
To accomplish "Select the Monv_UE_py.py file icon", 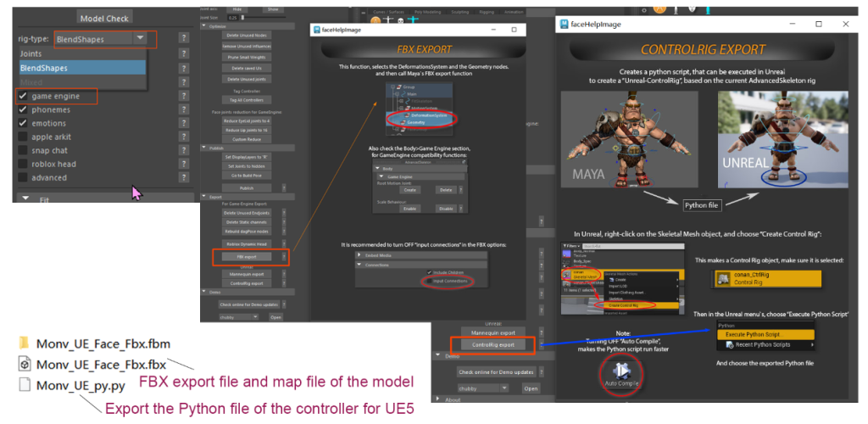I will 24,385.
